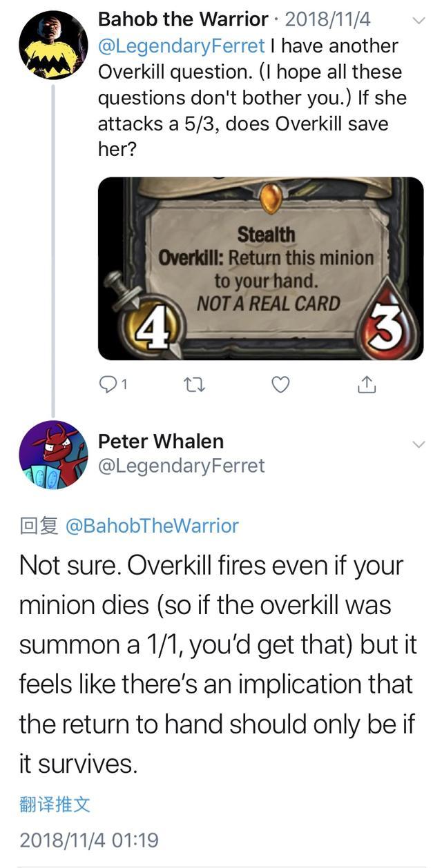The height and width of the screenshot is (868, 442).
Task: Click the share icon under Bahob's tweet
Action: pyautogui.click(x=365, y=385)
